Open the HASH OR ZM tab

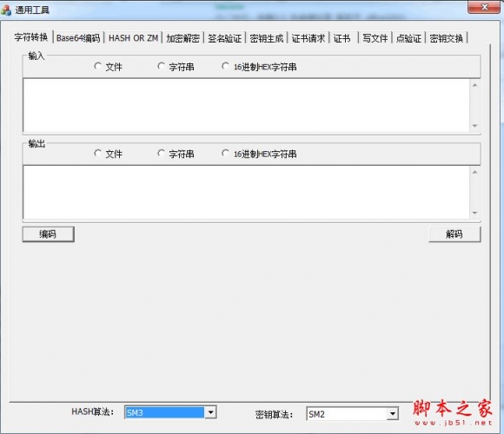click(133, 38)
